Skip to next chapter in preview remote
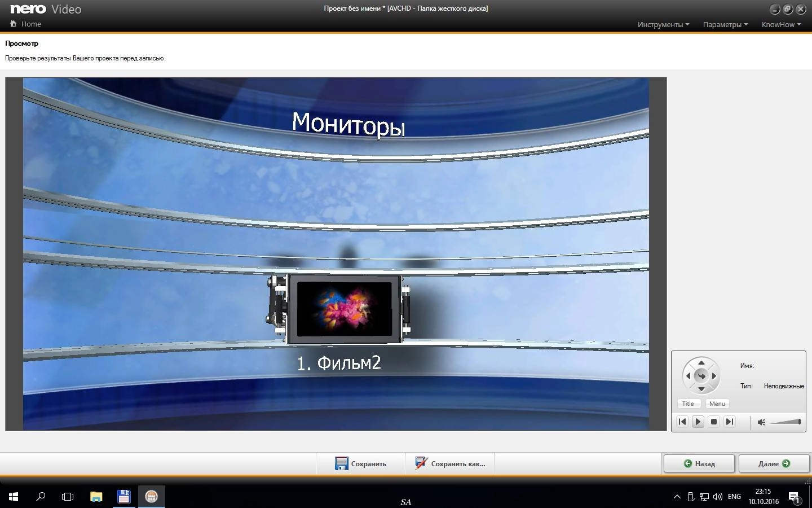The height and width of the screenshot is (508, 812). (x=730, y=422)
